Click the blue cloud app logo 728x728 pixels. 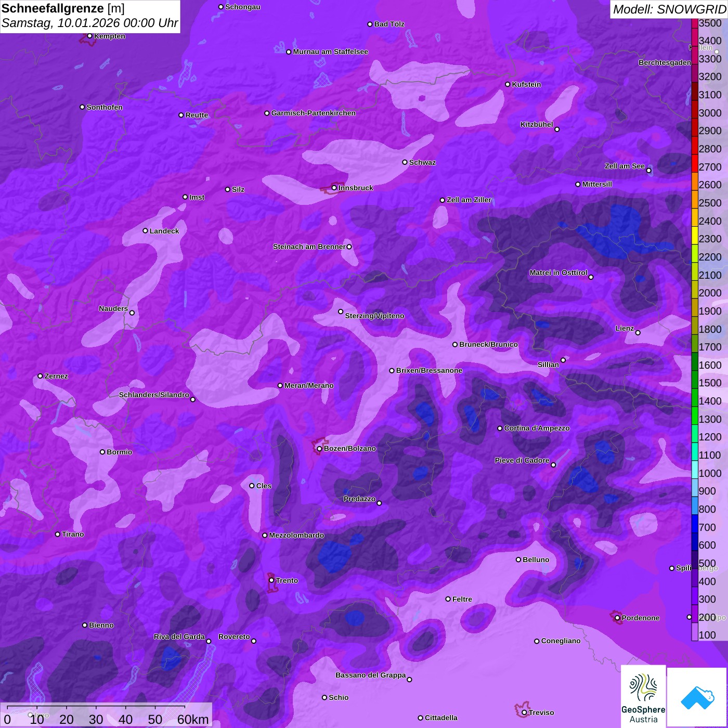[697, 697]
